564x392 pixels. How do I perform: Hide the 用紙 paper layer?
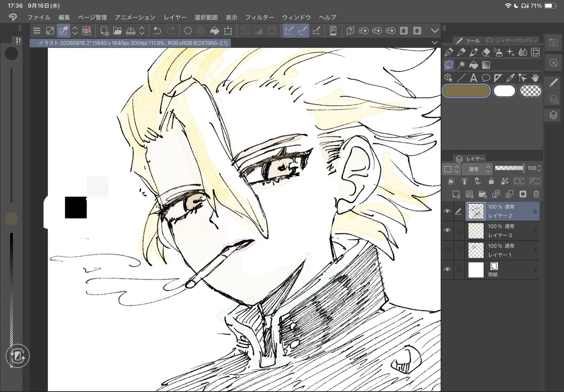pos(447,269)
